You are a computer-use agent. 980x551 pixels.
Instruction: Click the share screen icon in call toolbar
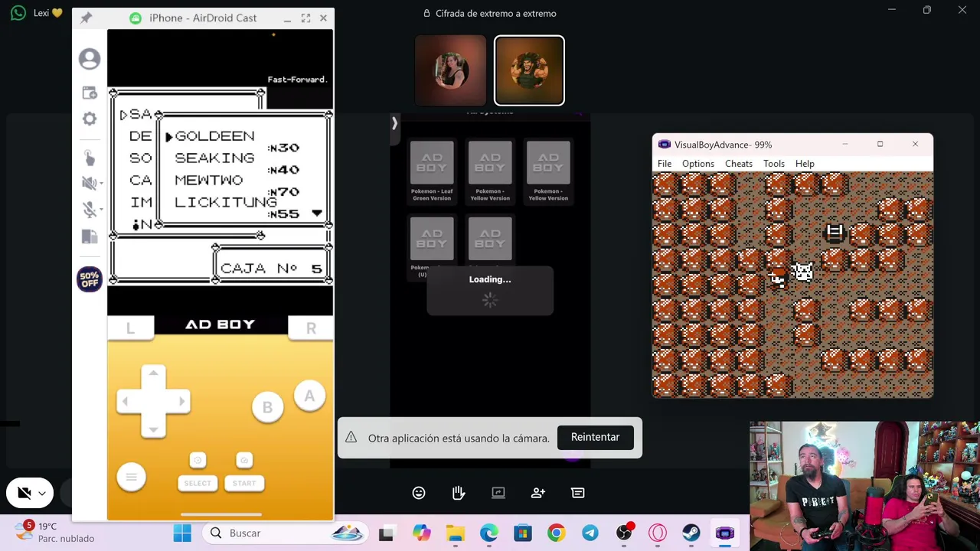[498, 493]
